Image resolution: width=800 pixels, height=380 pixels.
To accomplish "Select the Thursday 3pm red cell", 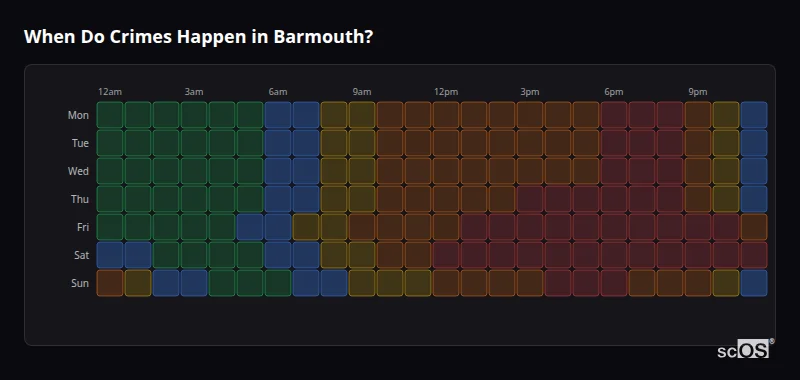I will coord(530,199).
